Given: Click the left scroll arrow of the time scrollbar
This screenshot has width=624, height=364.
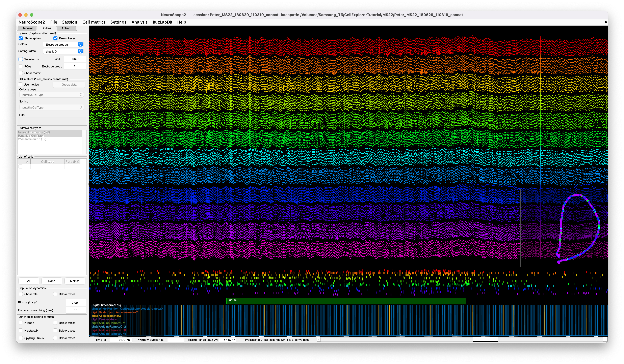Looking at the screenshot, I should pos(319,339).
